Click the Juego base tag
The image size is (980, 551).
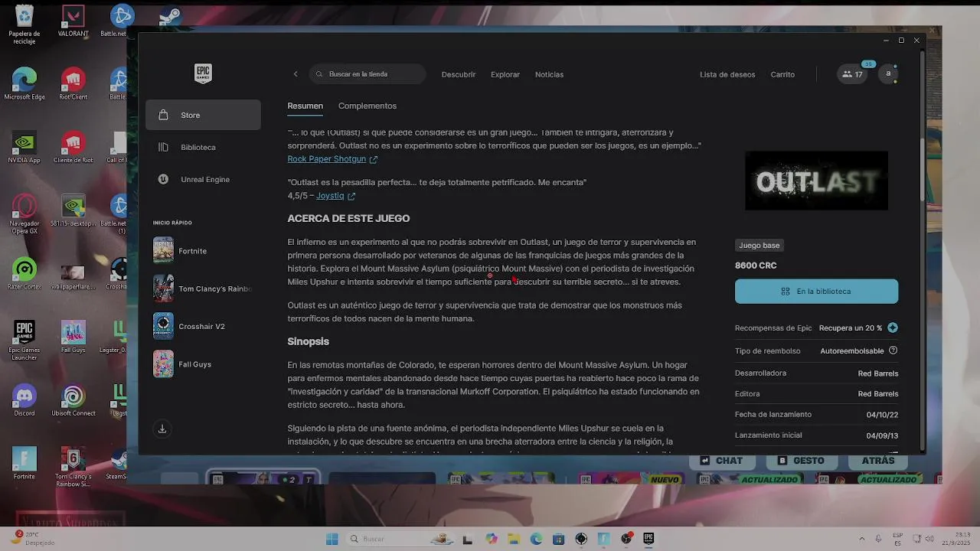point(759,246)
